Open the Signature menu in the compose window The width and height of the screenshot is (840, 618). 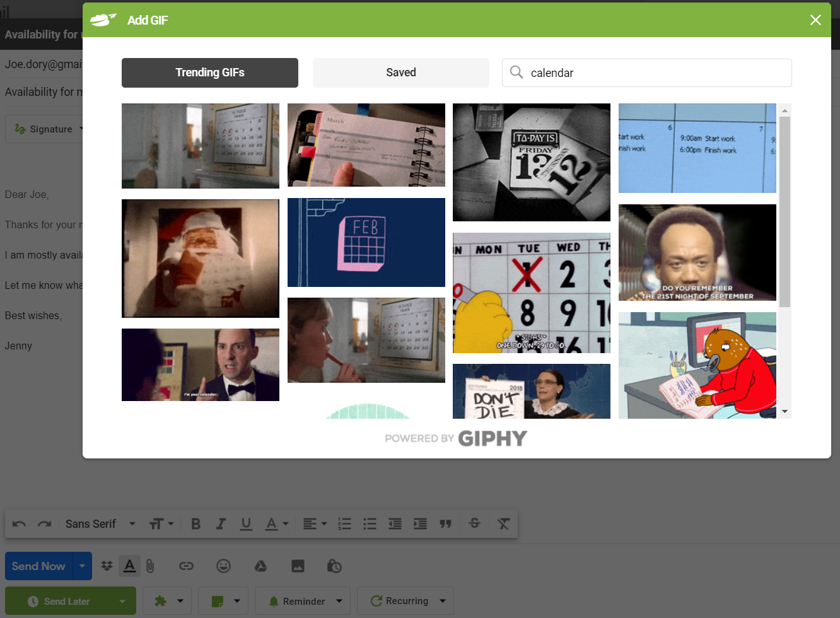click(x=44, y=129)
